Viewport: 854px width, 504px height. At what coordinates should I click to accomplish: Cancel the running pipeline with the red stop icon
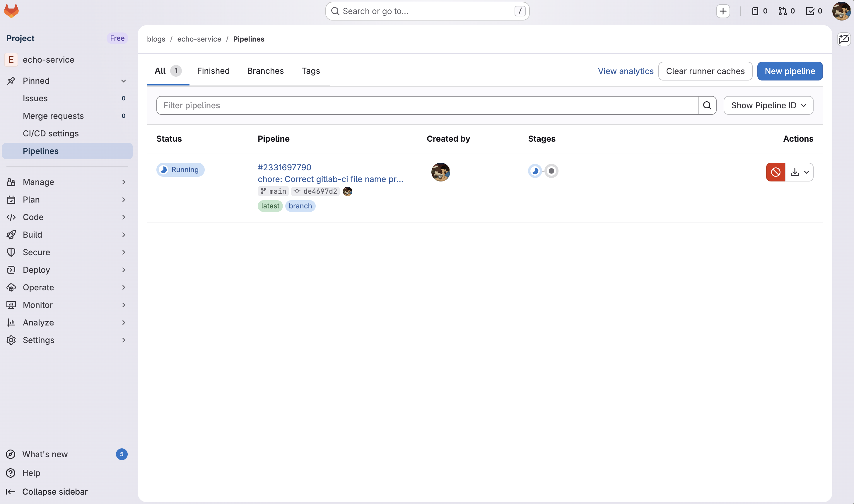point(776,172)
